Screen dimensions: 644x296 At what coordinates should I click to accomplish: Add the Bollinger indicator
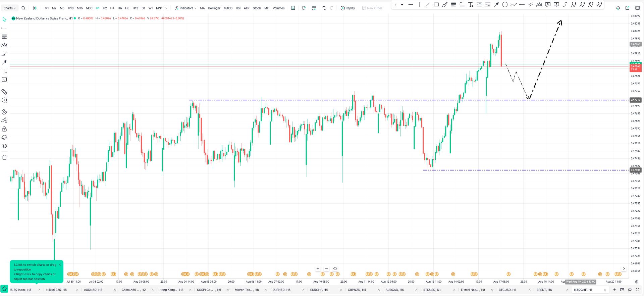pos(214,8)
